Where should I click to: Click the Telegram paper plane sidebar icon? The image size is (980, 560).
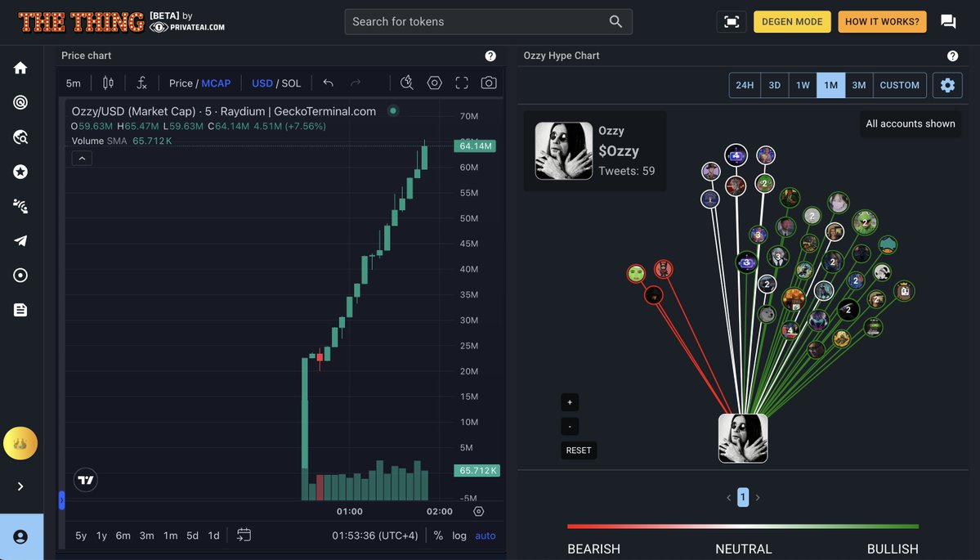20,240
